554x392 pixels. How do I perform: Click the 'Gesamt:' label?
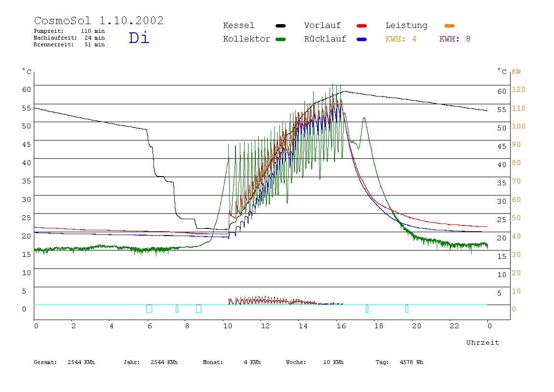[x=45, y=362]
